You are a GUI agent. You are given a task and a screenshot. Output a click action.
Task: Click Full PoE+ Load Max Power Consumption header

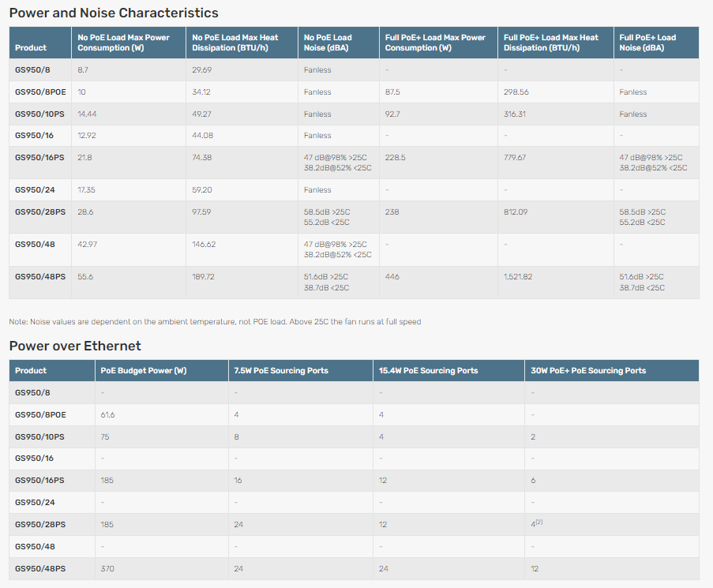(435, 43)
